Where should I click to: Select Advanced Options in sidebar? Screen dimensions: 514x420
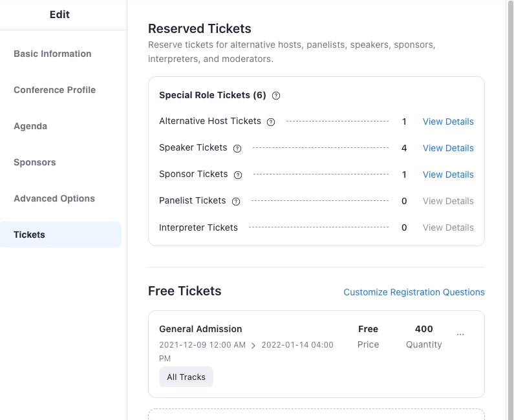(54, 198)
